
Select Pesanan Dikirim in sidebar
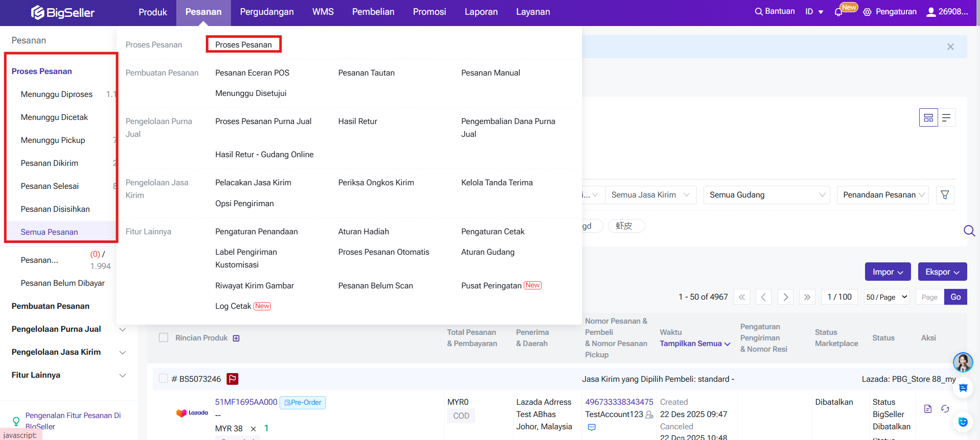49,163
